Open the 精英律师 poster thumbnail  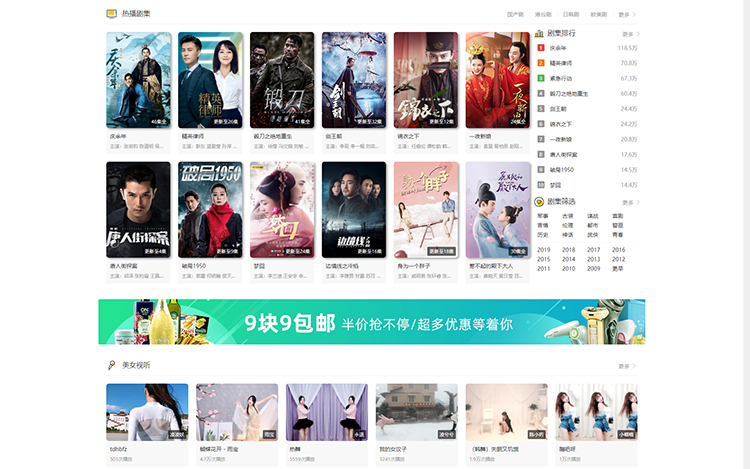pos(210,80)
